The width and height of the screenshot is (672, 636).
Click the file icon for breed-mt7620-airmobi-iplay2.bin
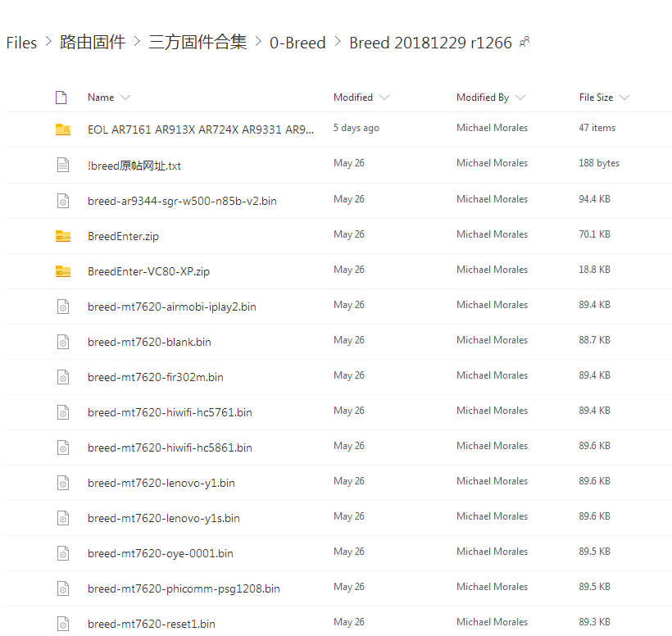(63, 307)
